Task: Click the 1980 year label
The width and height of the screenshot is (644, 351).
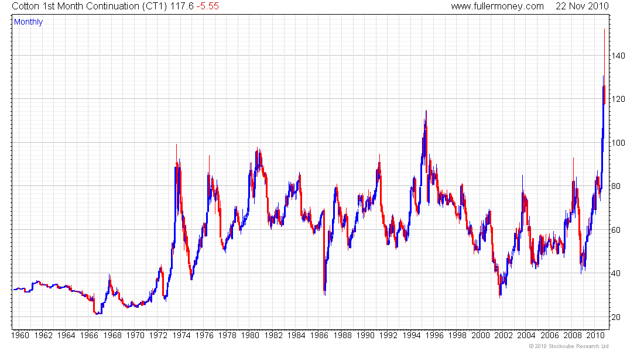Action: 250,335
